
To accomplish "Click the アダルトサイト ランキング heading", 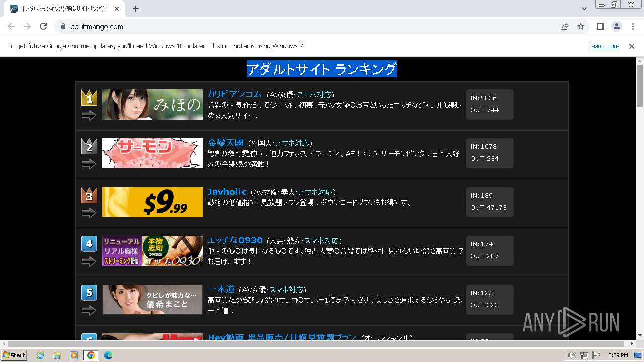I will [322, 69].
